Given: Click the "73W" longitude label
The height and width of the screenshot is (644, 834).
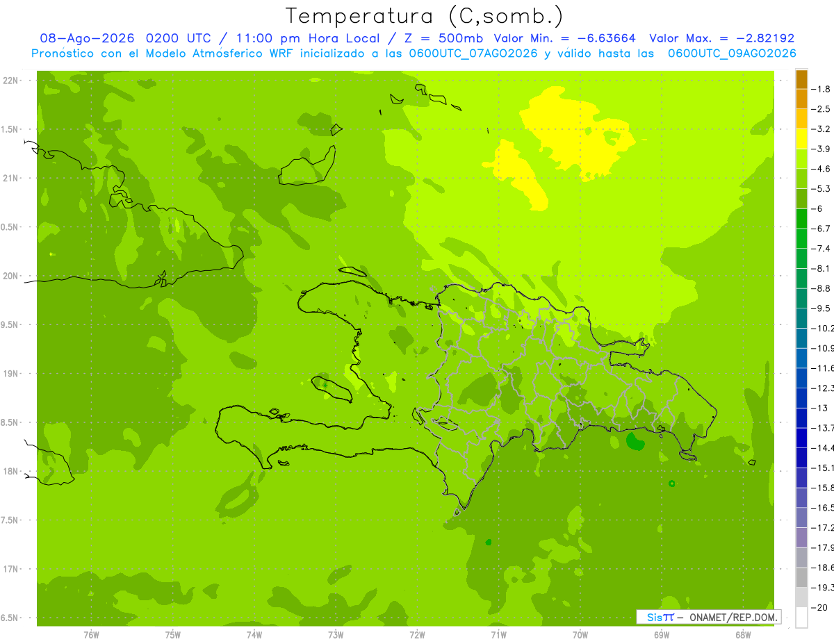Looking at the screenshot, I should pos(336,635).
